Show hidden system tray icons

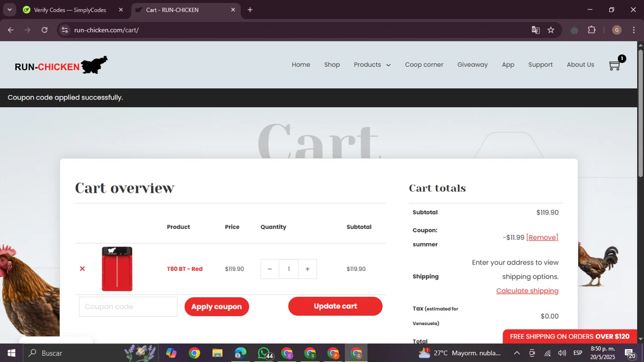pos(517,353)
